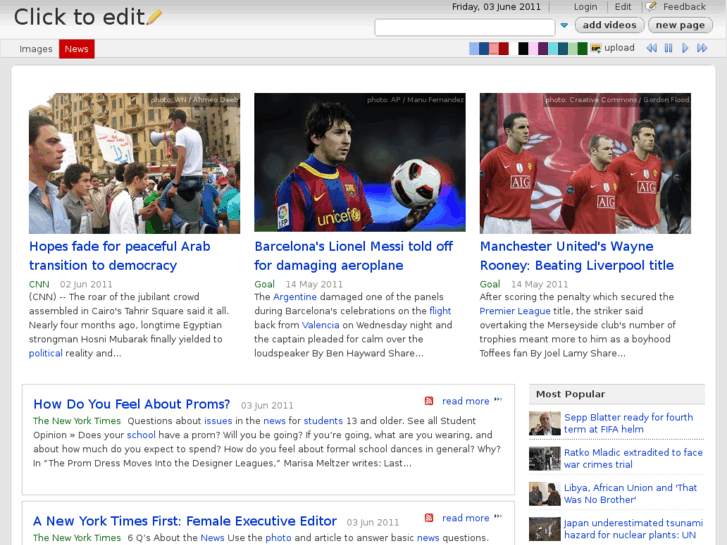Select the dark teal color swatch
This screenshot has height=545, width=727.
click(x=563, y=48)
